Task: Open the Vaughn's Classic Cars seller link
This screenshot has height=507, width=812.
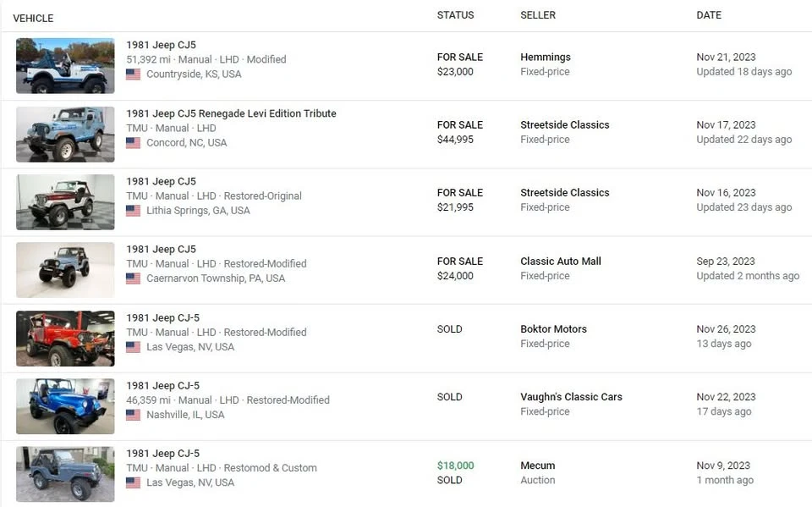Action: (x=571, y=397)
